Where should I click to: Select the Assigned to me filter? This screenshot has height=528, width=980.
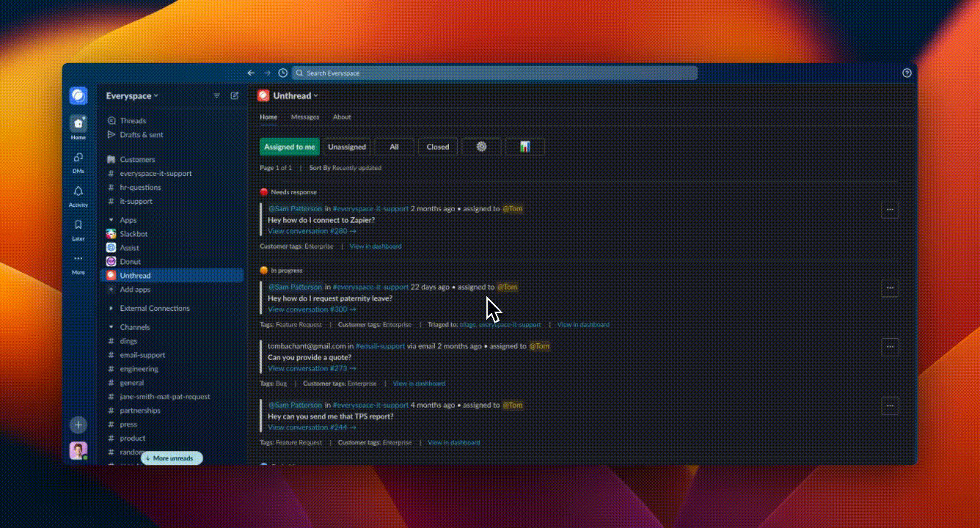[x=290, y=147]
